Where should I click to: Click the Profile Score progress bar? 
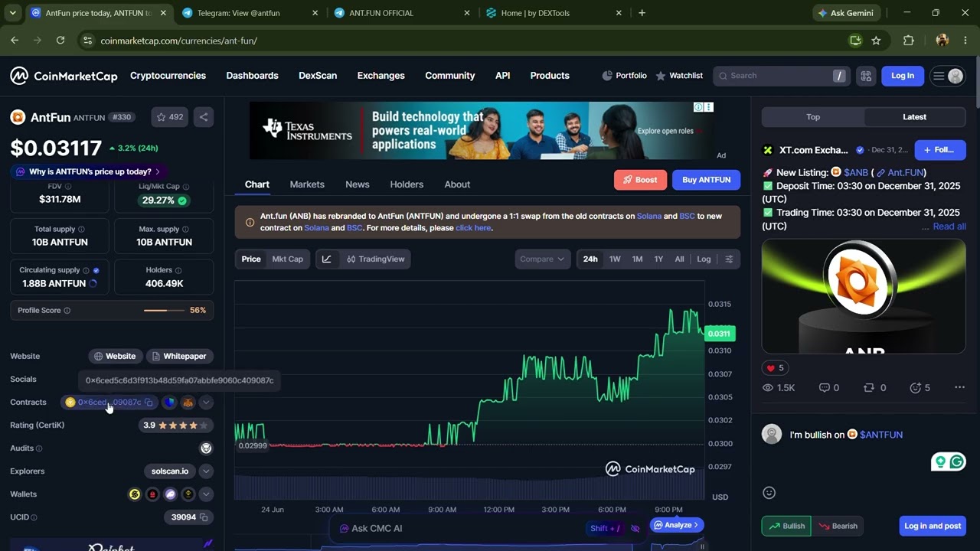click(164, 311)
